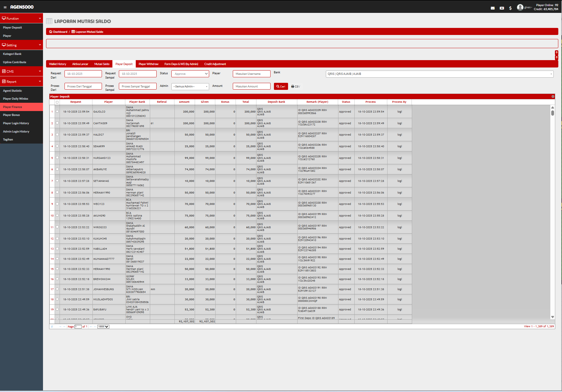The image size is (562, 392).
Task: Open the Status dropdown showing Approve
Action: [x=190, y=74]
